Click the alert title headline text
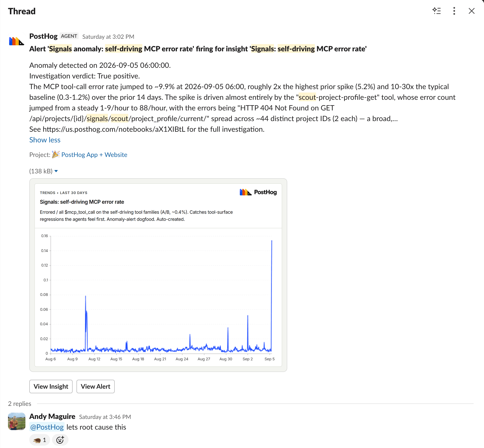484x448 pixels. click(x=198, y=49)
